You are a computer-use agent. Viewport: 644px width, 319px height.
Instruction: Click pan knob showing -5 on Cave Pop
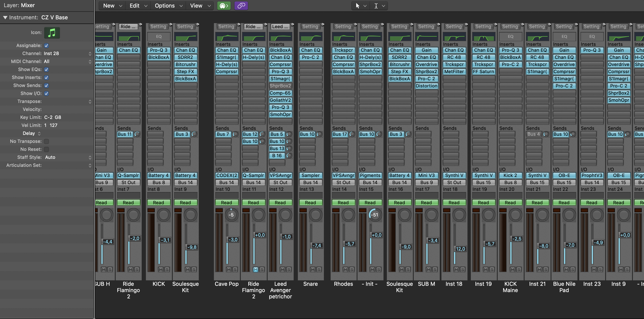coord(231,215)
